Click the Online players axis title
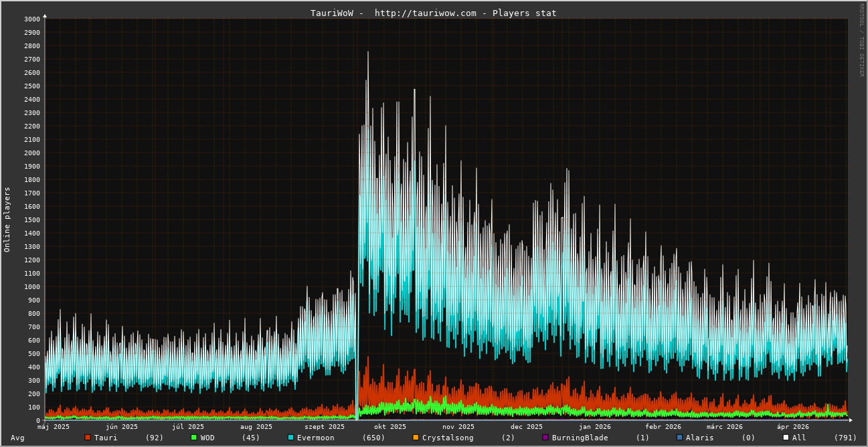 pos(7,219)
